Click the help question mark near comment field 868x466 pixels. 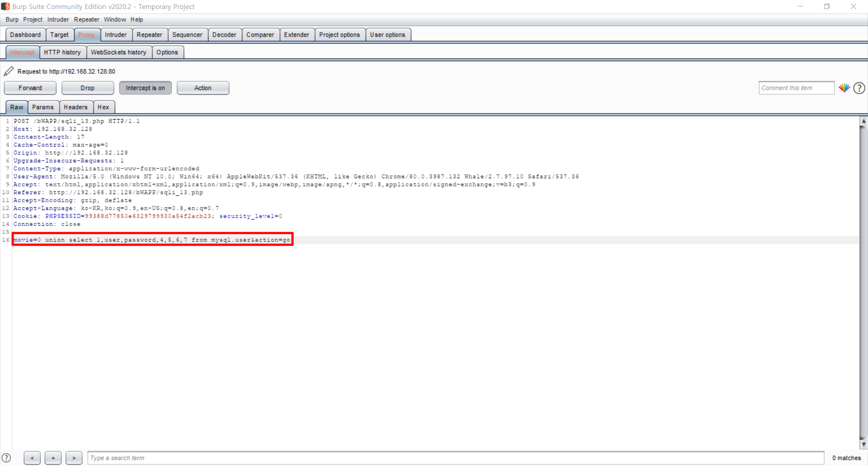click(859, 88)
